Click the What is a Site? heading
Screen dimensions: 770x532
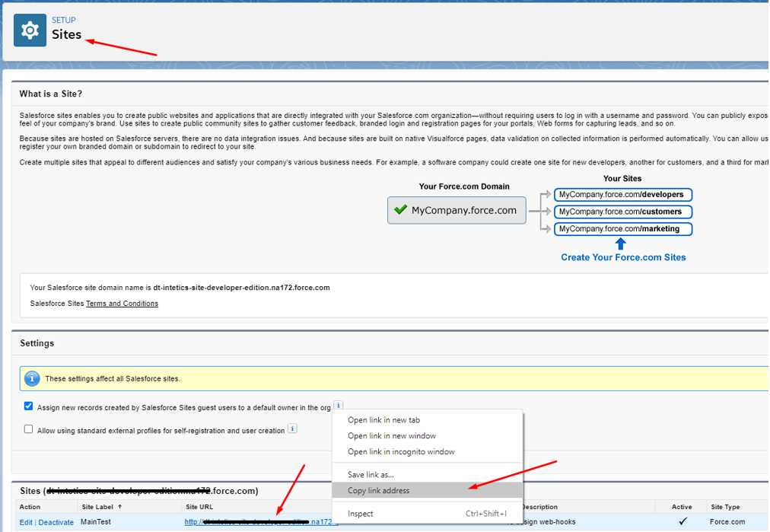tap(50, 94)
